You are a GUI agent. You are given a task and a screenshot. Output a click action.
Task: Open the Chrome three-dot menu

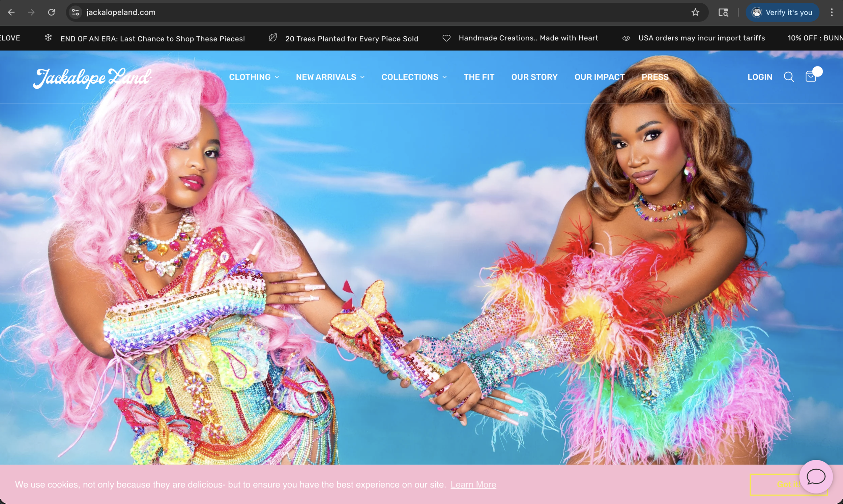pyautogui.click(x=832, y=12)
